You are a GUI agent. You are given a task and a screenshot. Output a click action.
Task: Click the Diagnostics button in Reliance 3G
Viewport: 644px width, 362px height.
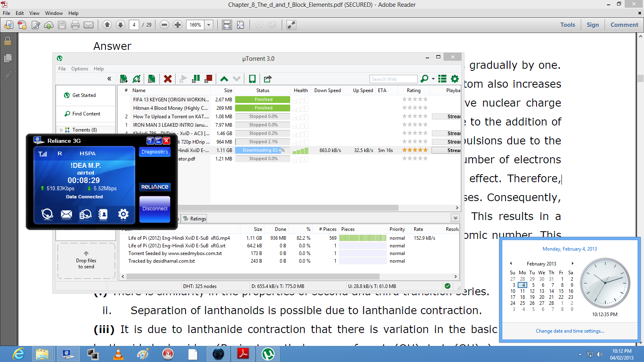(155, 152)
